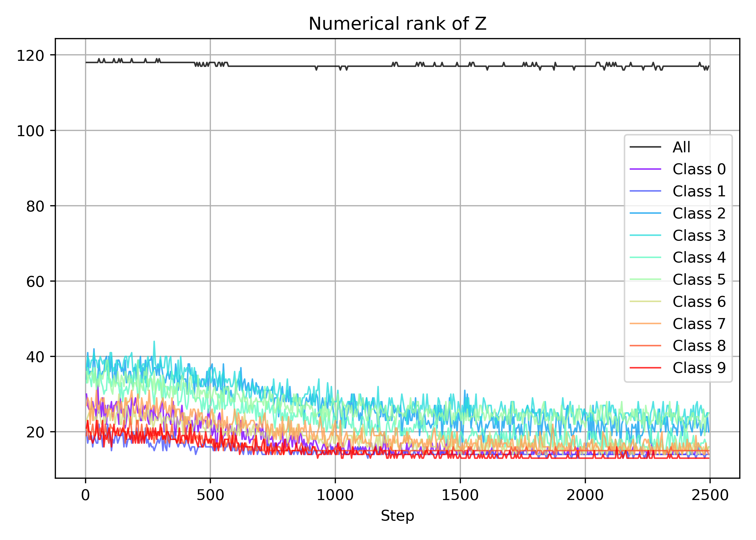This screenshot has height=540, width=756.
Task: Click the 'Class 7' legend label
Action: (699, 323)
